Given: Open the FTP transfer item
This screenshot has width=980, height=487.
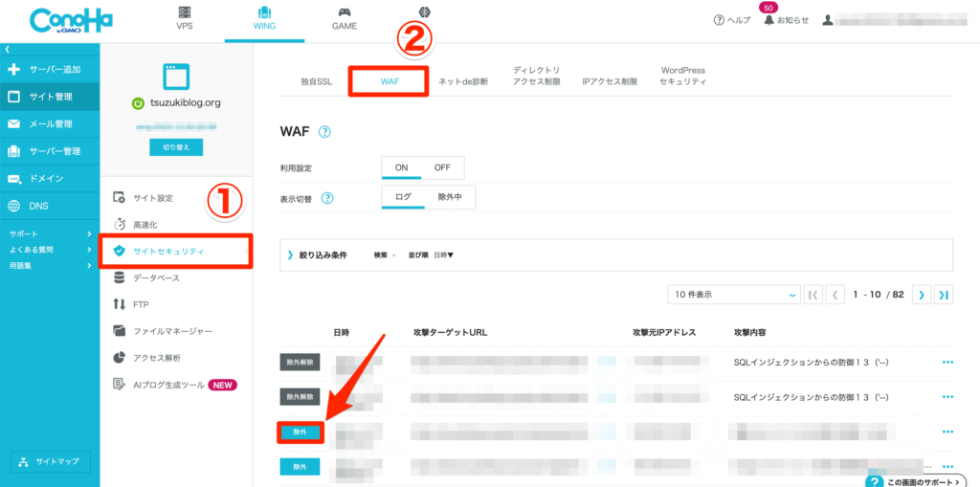Looking at the screenshot, I should click(176, 304).
